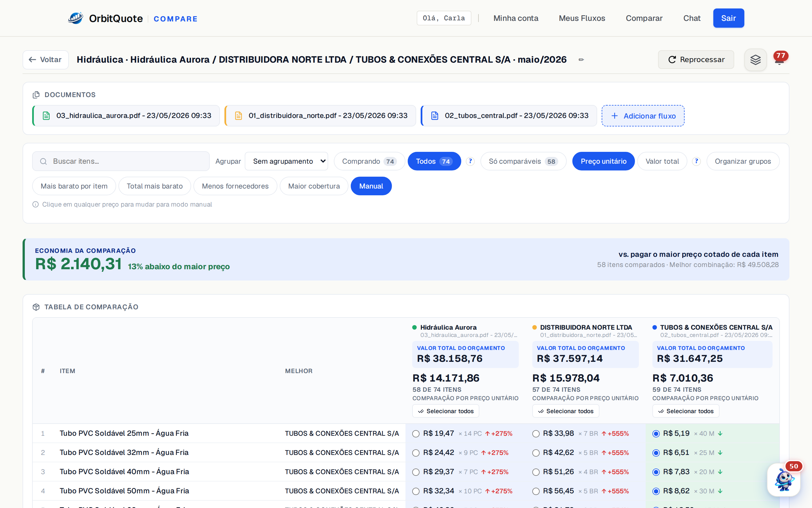Click the Tabela de Comparação cube icon
812x508 pixels.
tap(36, 307)
